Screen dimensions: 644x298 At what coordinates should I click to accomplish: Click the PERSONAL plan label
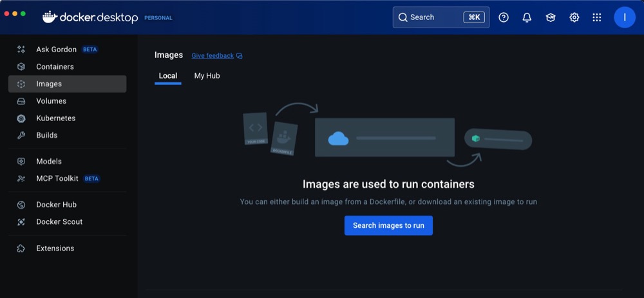pyautogui.click(x=158, y=18)
